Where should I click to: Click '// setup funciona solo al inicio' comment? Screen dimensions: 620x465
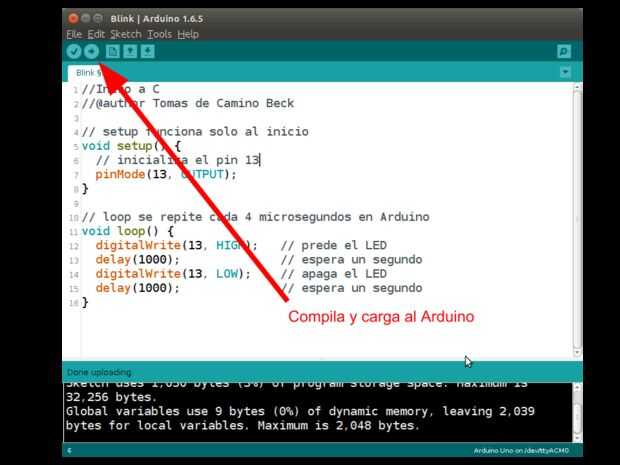(x=195, y=132)
